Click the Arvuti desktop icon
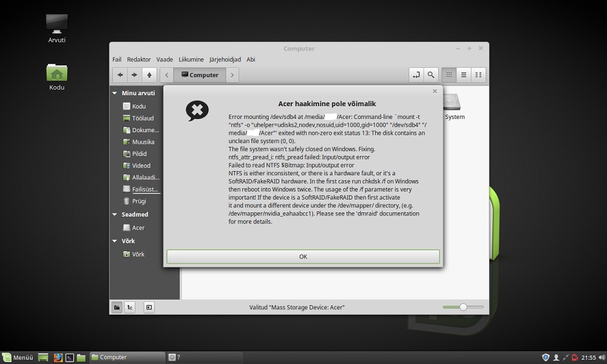 56,28
